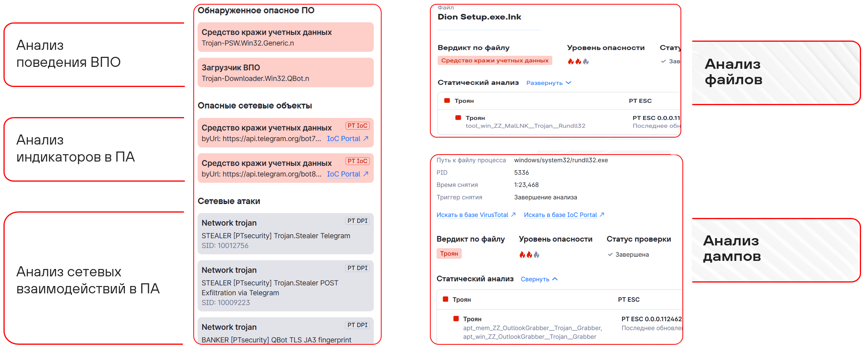This screenshot has height=349, width=868.
Task: Click the Обнаруженное опасное ПО heading
Action: (256, 10)
